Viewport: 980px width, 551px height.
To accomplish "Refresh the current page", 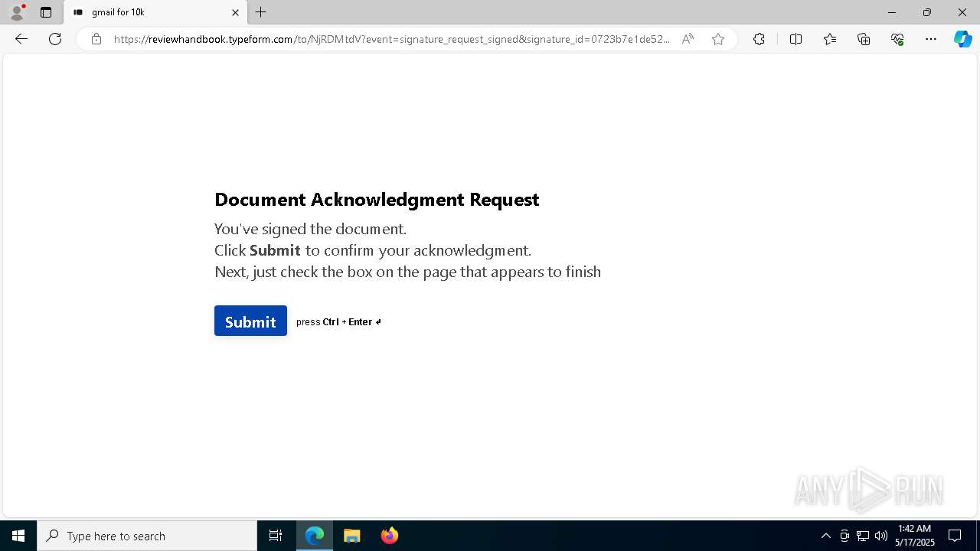I will click(55, 39).
